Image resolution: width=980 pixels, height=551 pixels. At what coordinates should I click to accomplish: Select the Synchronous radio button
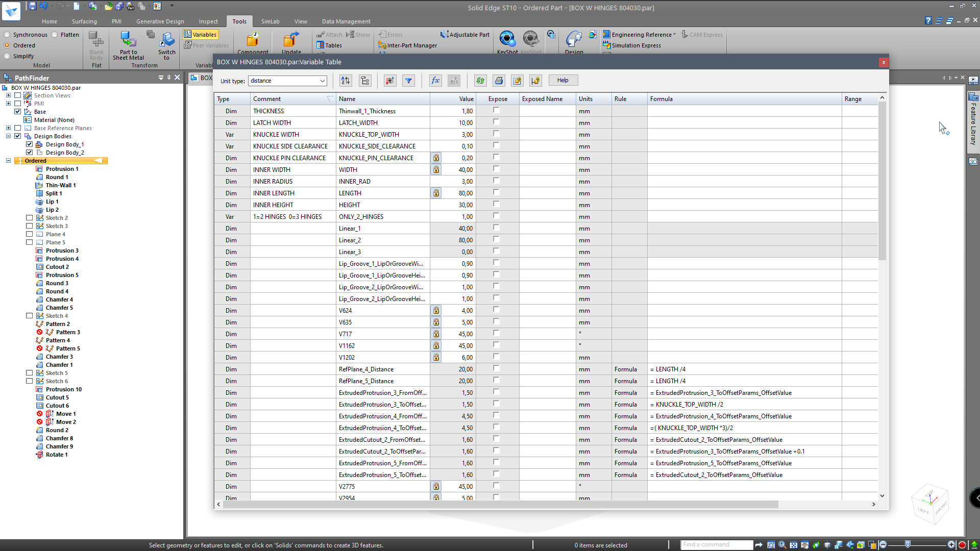click(x=7, y=35)
